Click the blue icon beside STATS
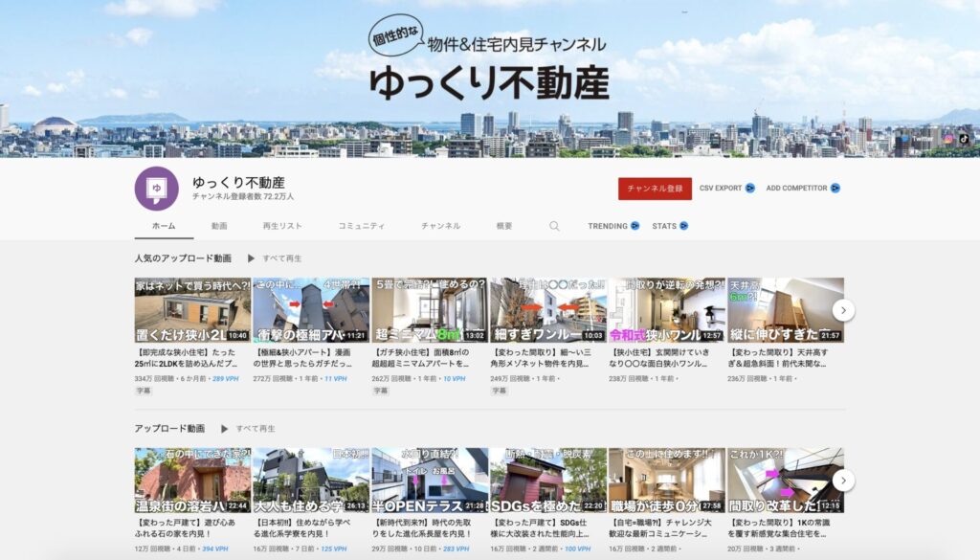 pyautogui.click(x=684, y=226)
